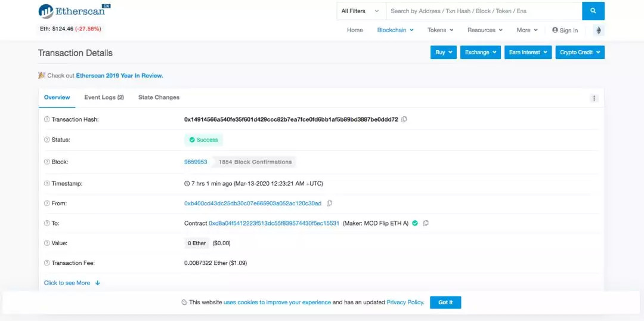
Task: Expand Click to see More
Action: coord(72,283)
